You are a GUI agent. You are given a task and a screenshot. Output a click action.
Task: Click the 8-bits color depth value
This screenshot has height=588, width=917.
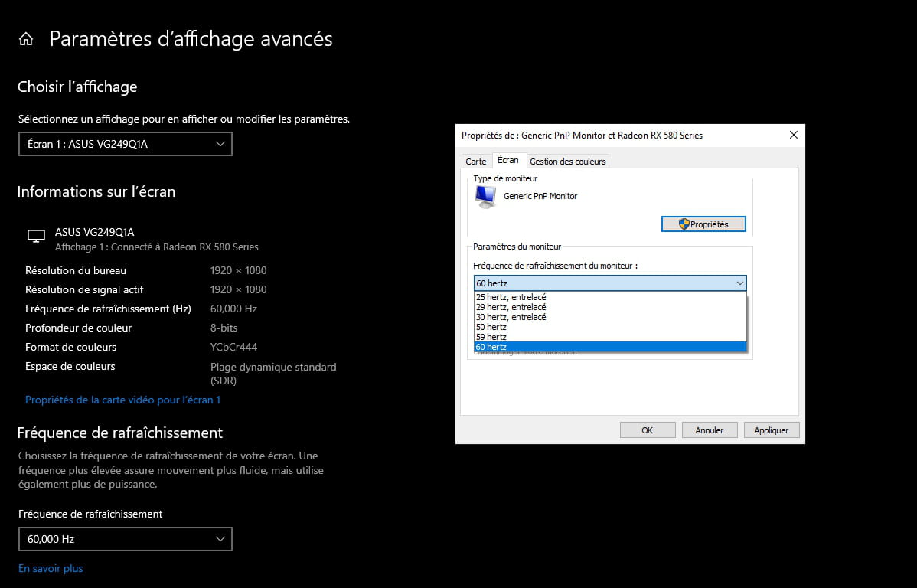coord(224,328)
